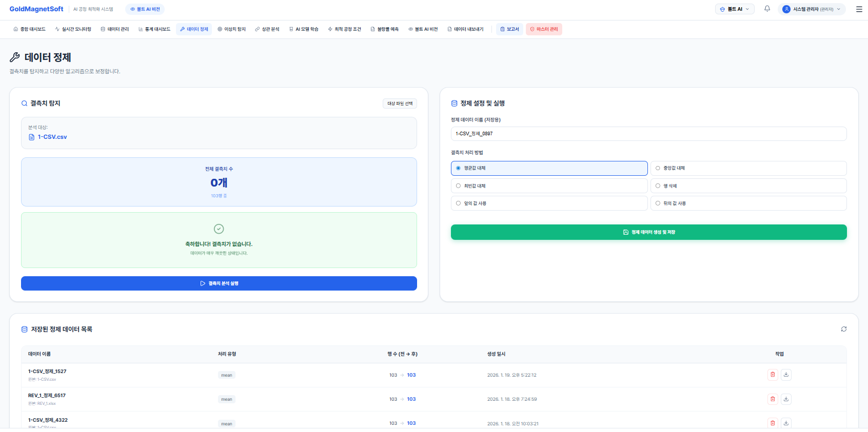Viewport: 868px width, 432px height.
Task: Delete the REV_1_정제_6517 dataset
Action: pyautogui.click(x=773, y=399)
